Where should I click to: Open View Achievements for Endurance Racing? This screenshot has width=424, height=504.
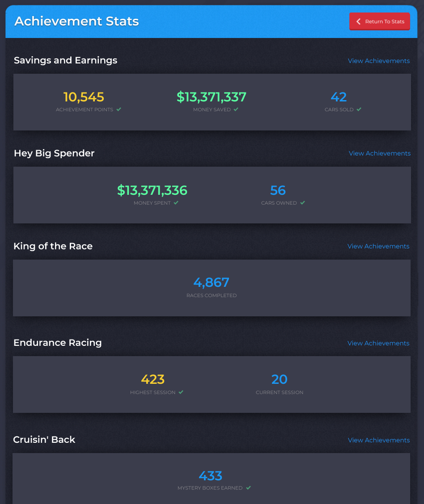(x=378, y=343)
